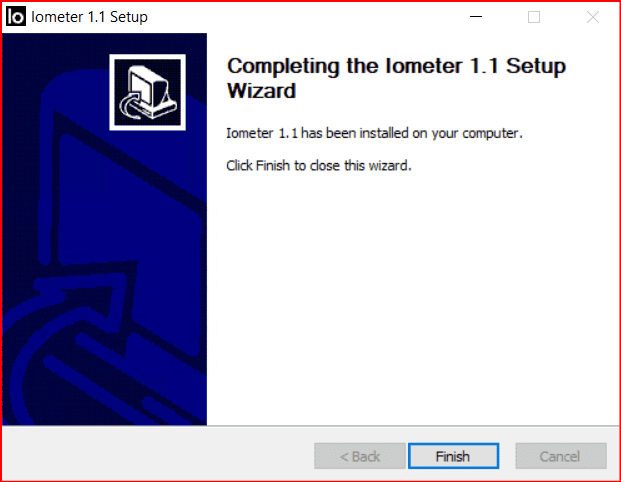Minimize the Iometer Setup window

tap(476, 17)
